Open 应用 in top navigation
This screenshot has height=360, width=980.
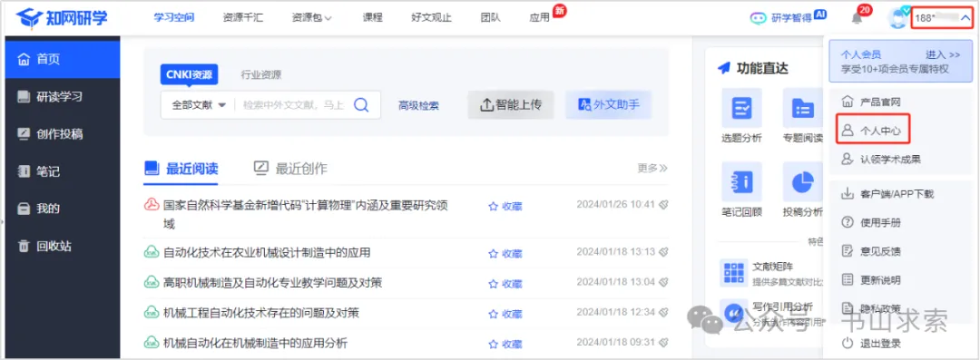coord(539,17)
